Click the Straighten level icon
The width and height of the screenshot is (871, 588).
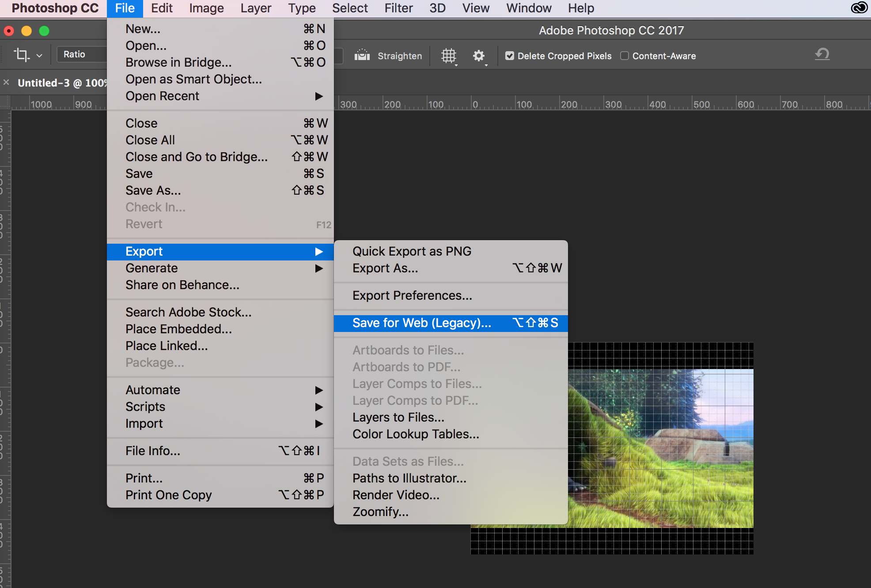click(x=362, y=55)
